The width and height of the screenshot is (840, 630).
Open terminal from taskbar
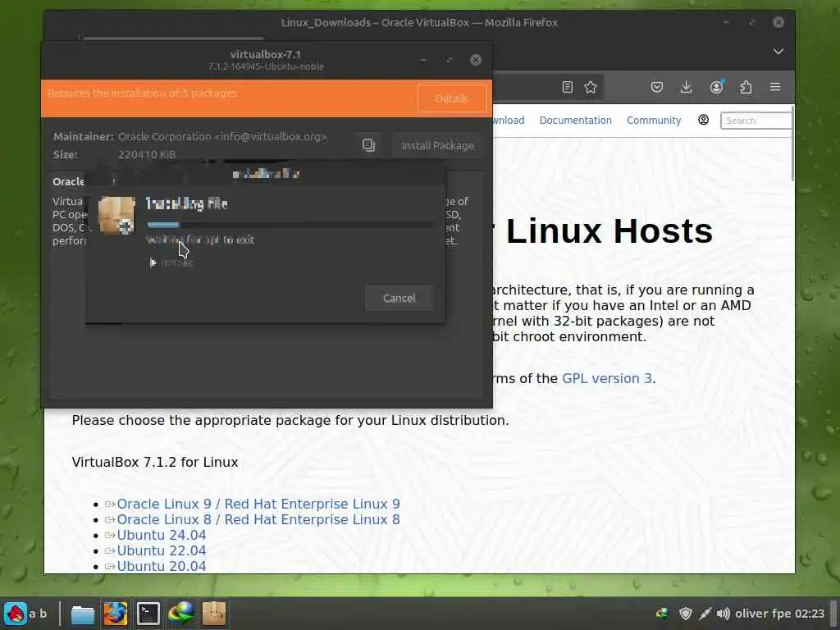click(x=148, y=614)
